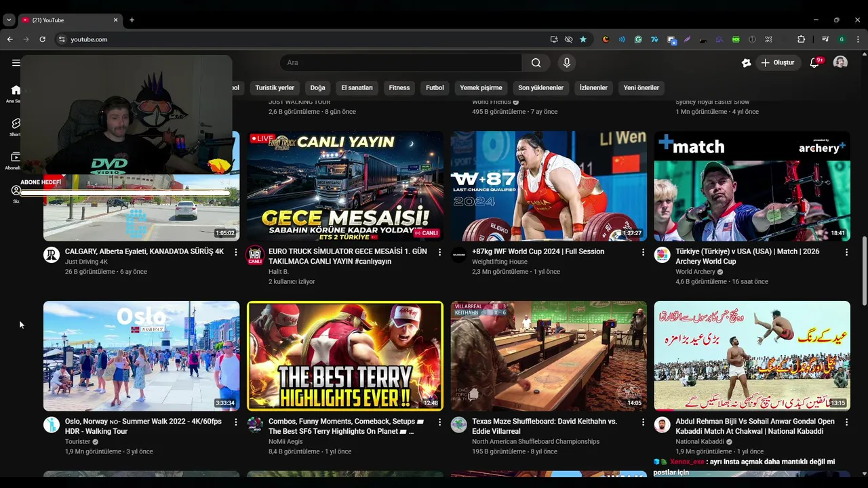Select the 'Son yüklenenler' filter chip

pos(540,87)
